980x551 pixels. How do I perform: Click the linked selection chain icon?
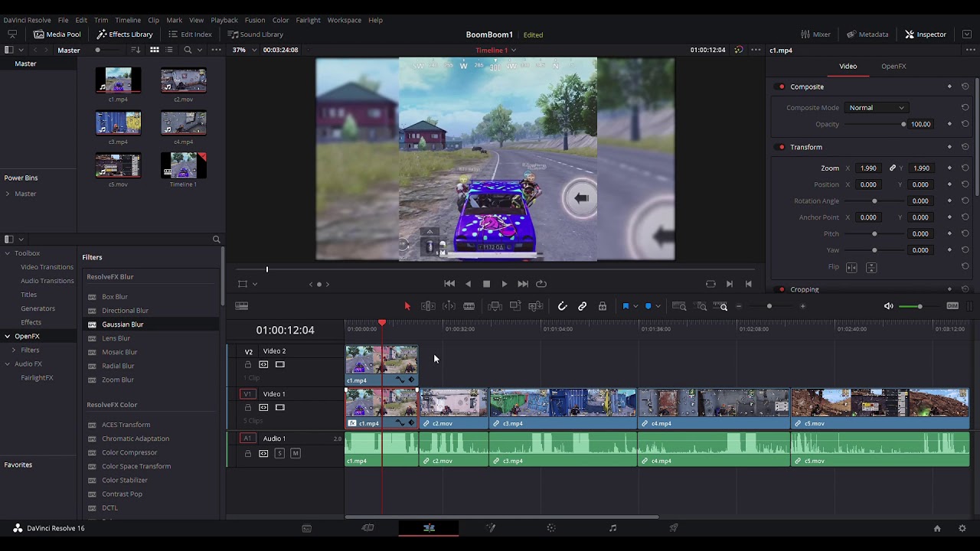[x=582, y=306]
